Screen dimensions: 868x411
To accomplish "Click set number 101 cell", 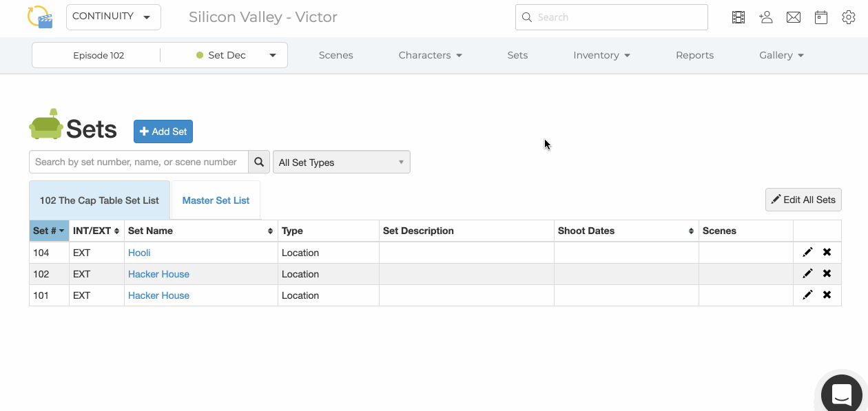I will click(49, 295).
